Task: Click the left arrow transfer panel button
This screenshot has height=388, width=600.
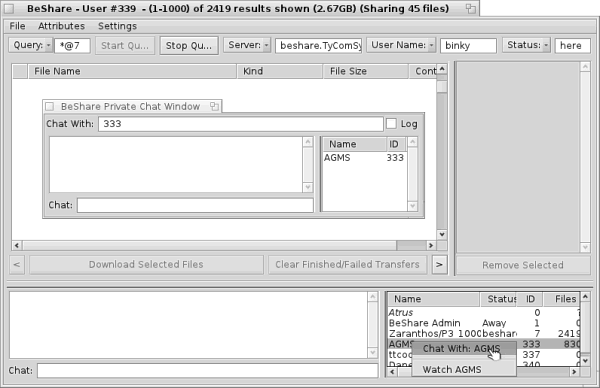Action: point(17,265)
